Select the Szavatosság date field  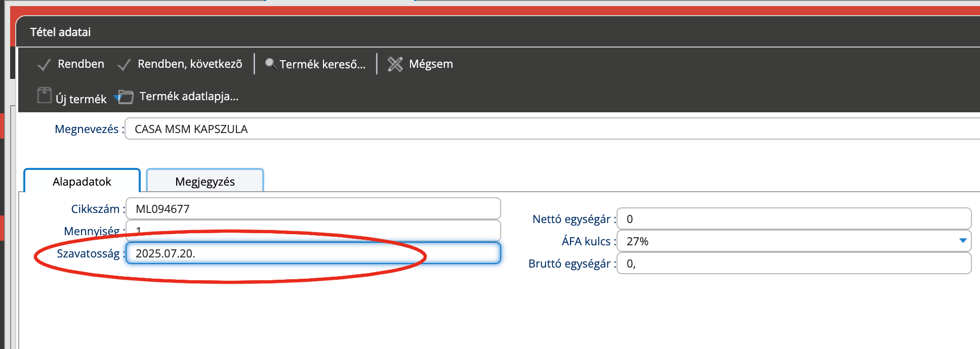tap(313, 253)
